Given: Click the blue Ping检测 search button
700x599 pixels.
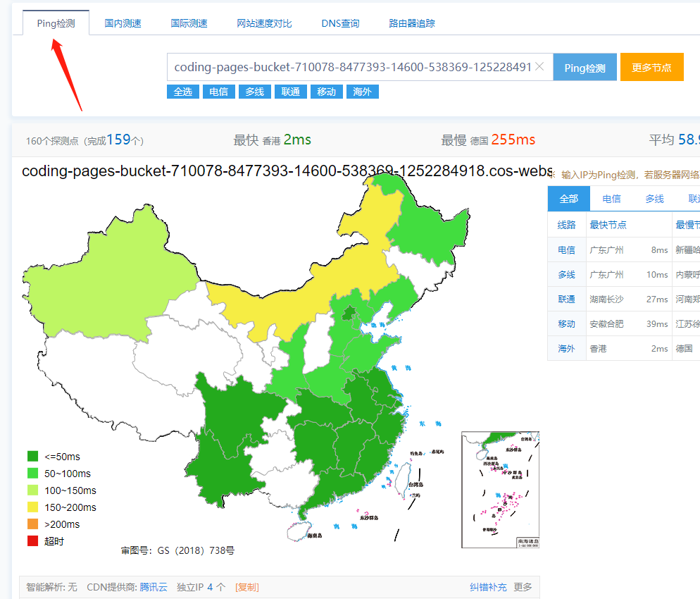Looking at the screenshot, I should (585, 68).
